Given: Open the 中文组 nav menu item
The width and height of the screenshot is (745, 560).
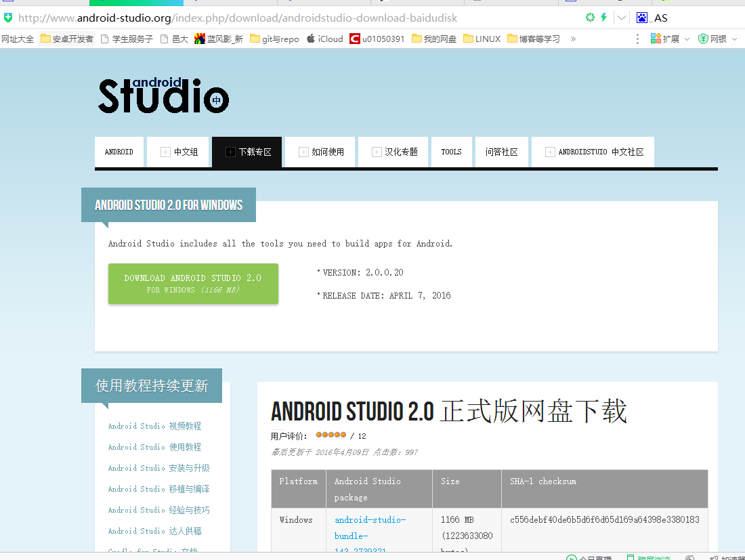Looking at the screenshot, I should tap(177, 152).
